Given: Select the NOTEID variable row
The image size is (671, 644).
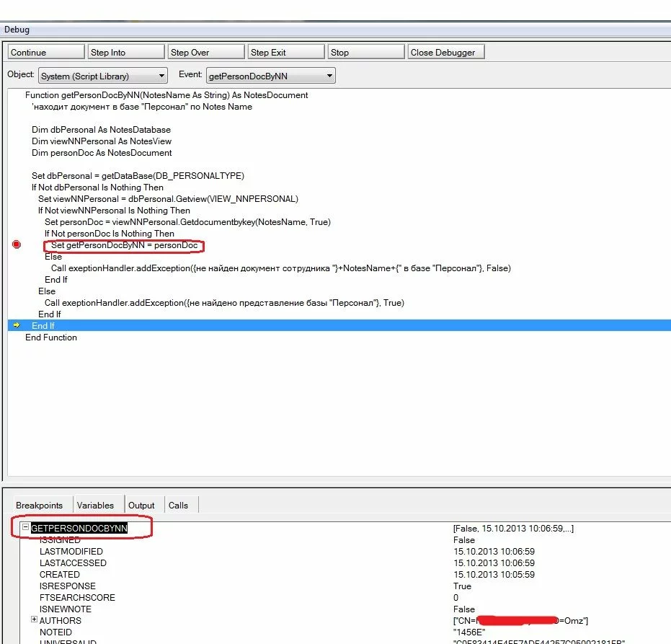Looking at the screenshot, I should [x=56, y=632].
